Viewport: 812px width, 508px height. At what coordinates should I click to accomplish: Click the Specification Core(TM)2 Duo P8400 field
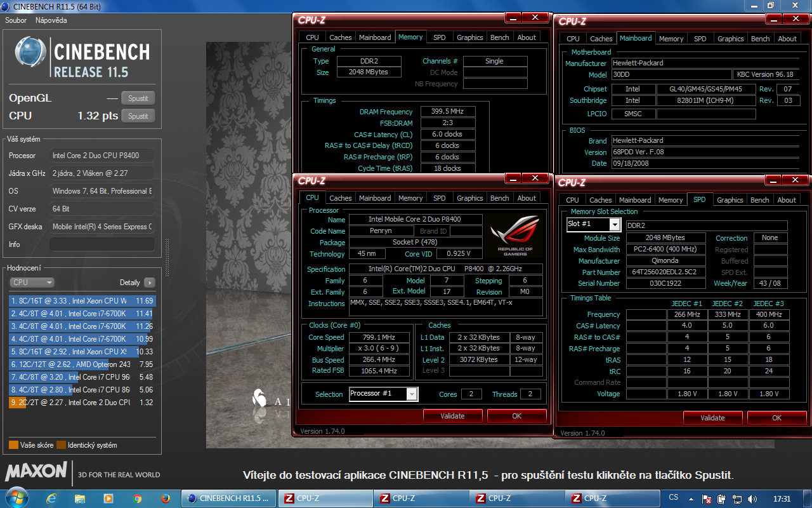pyautogui.click(x=445, y=269)
